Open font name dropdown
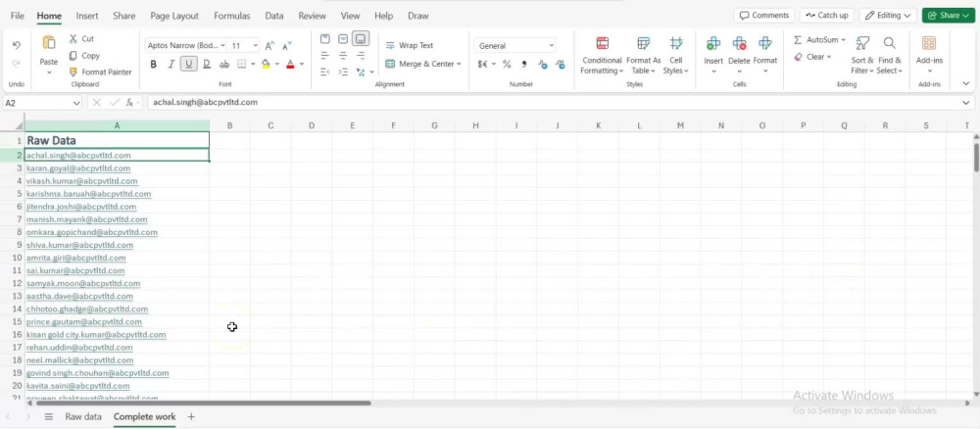This screenshot has height=429, width=980. 222,46
